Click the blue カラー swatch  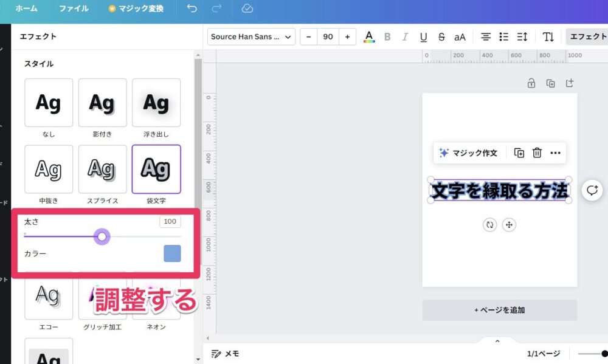172,253
